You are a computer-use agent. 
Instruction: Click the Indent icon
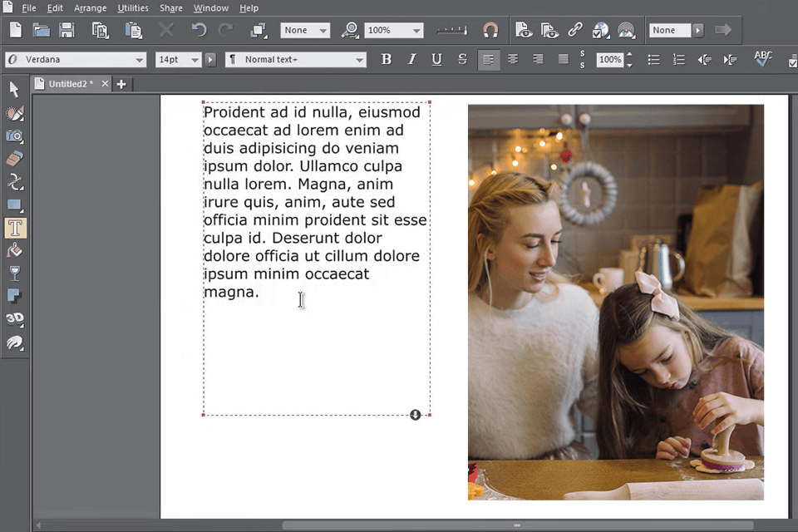pos(730,60)
